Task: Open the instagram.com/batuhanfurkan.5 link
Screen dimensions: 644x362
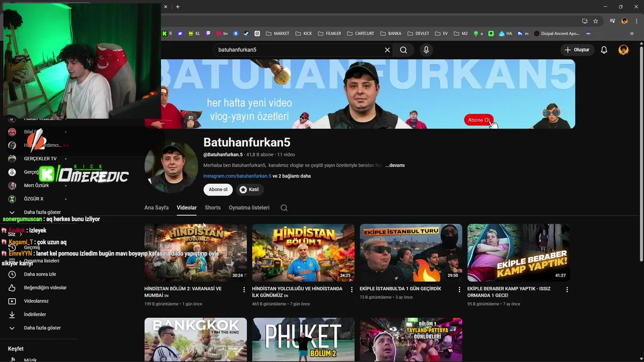Action: pyautogui.click(x=237, y=176)
